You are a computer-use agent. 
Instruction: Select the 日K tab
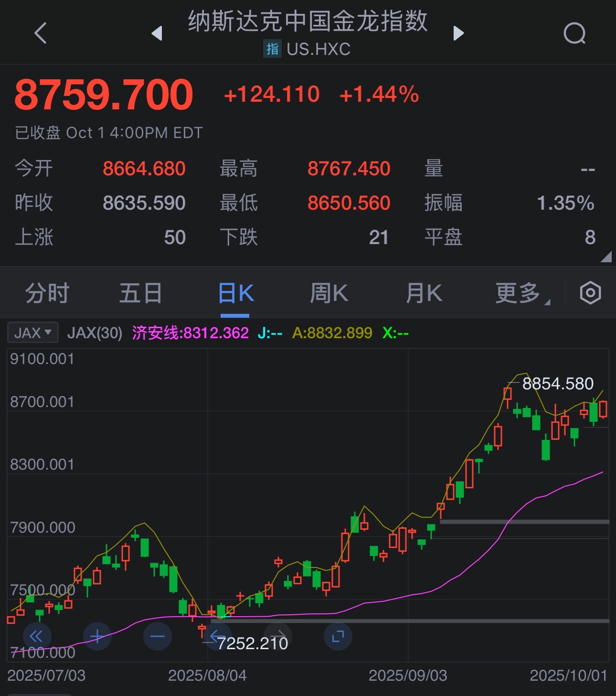tap(235, 293)
